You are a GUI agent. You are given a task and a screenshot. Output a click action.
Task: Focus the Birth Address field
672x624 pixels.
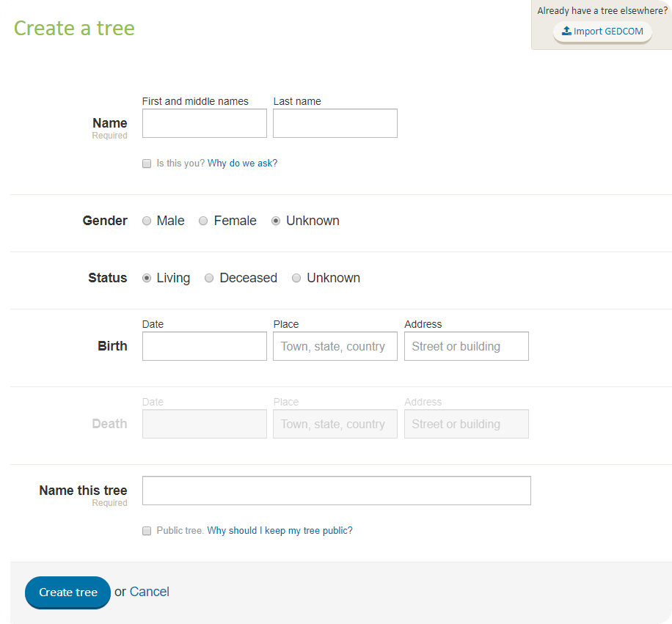tap(466, 346)
